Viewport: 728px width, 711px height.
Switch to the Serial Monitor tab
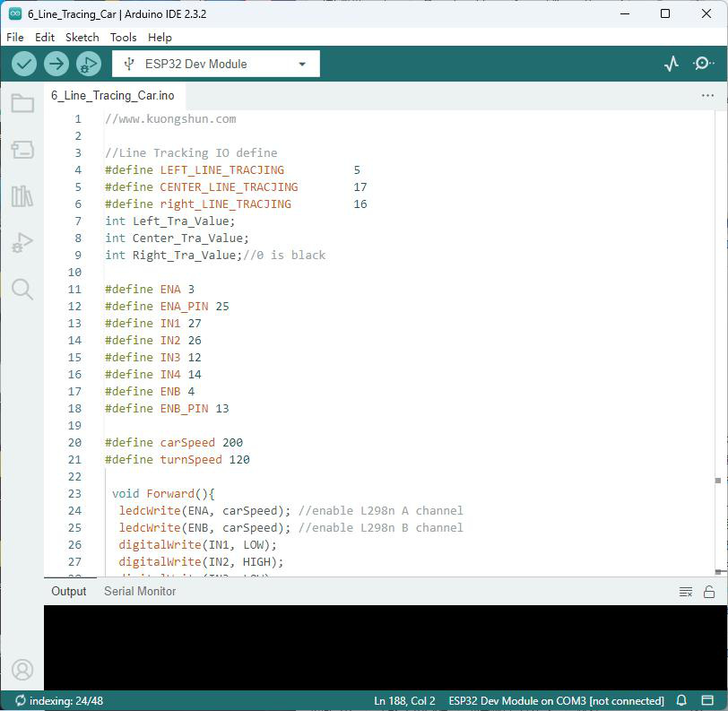[x=140, y=591]
